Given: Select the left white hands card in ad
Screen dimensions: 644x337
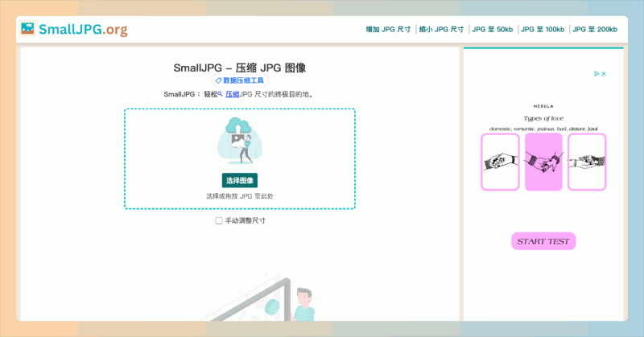Looking at the screenshot, I should point(500,162).
